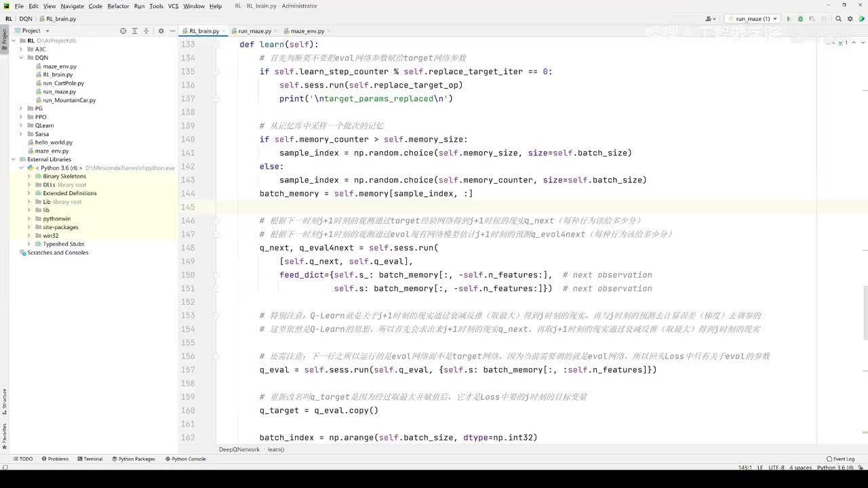Open IDE settings gear in top toolbar
868x488 pixels.
[x=850, y=19]
